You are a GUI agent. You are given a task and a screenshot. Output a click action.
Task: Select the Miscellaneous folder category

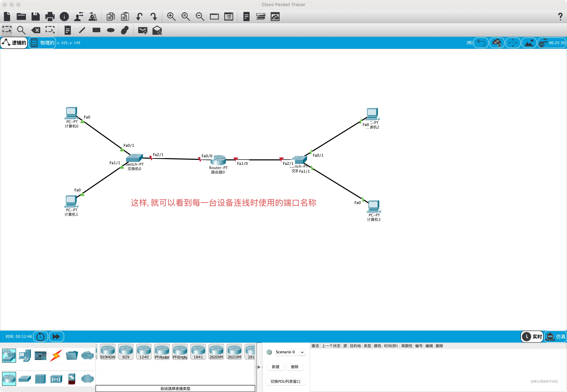pos(72,355)
